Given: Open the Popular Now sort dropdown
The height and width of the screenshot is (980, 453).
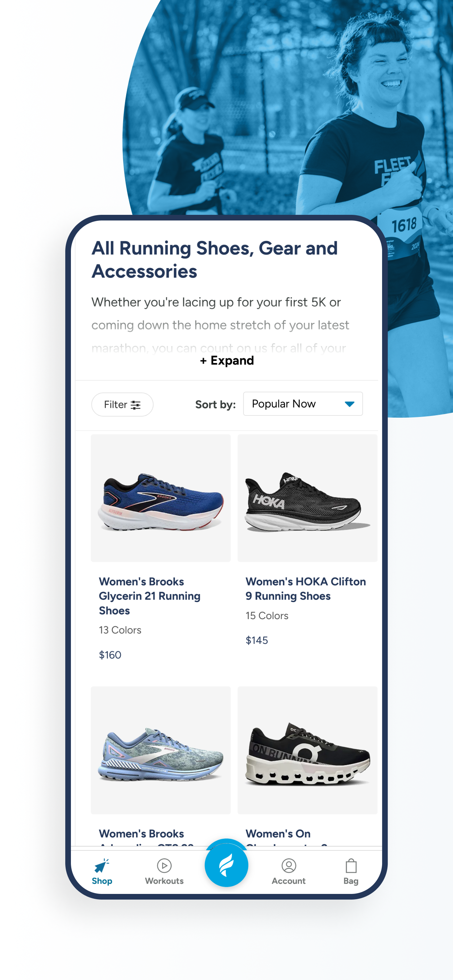Looking at the screenshot, I should click(303, 404).
